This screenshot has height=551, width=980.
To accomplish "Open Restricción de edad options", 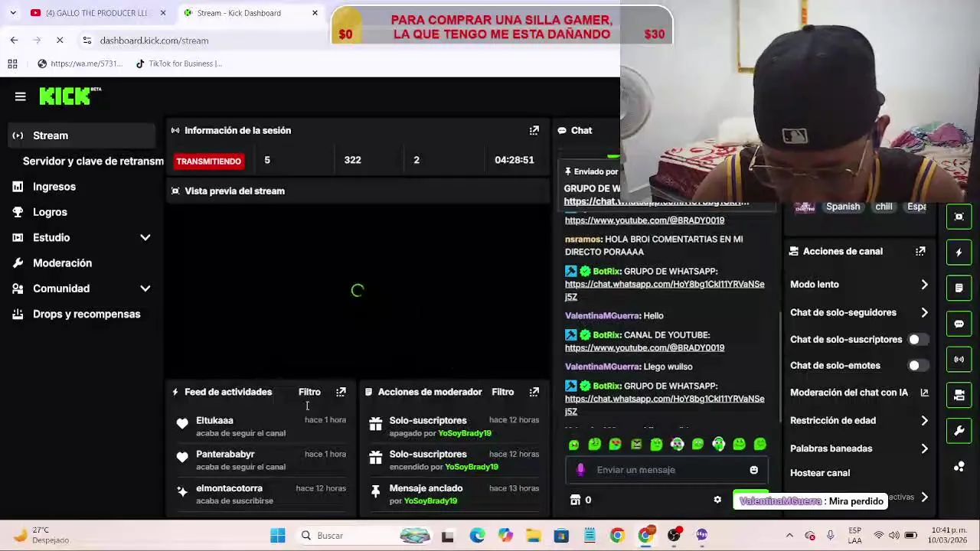I will [x=859, y=420].
